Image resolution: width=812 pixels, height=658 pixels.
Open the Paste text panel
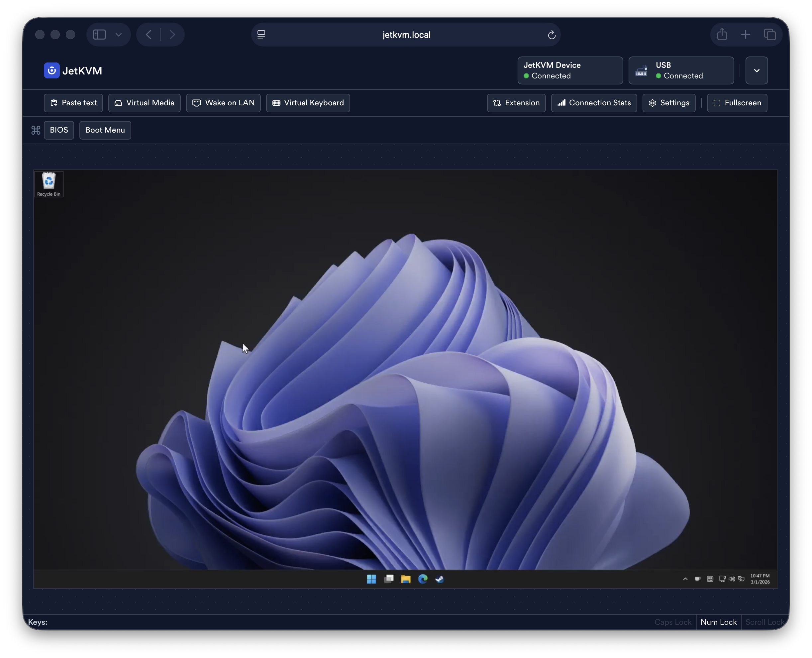73,103
